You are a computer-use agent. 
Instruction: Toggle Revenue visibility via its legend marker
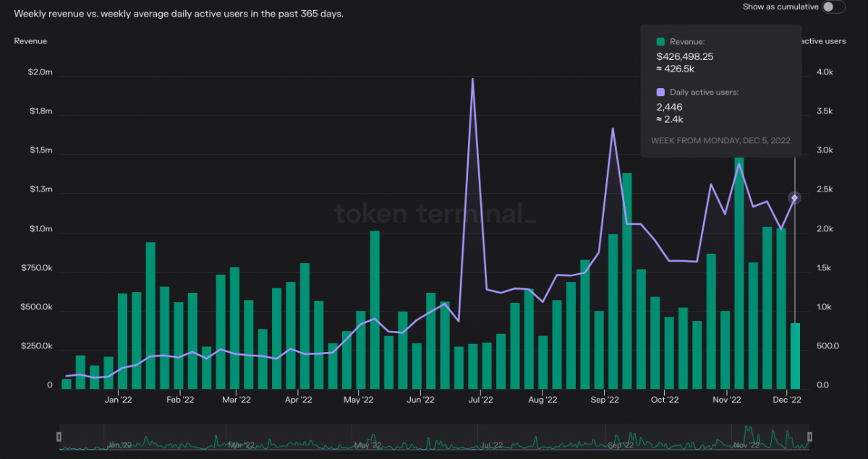[659, 41]
